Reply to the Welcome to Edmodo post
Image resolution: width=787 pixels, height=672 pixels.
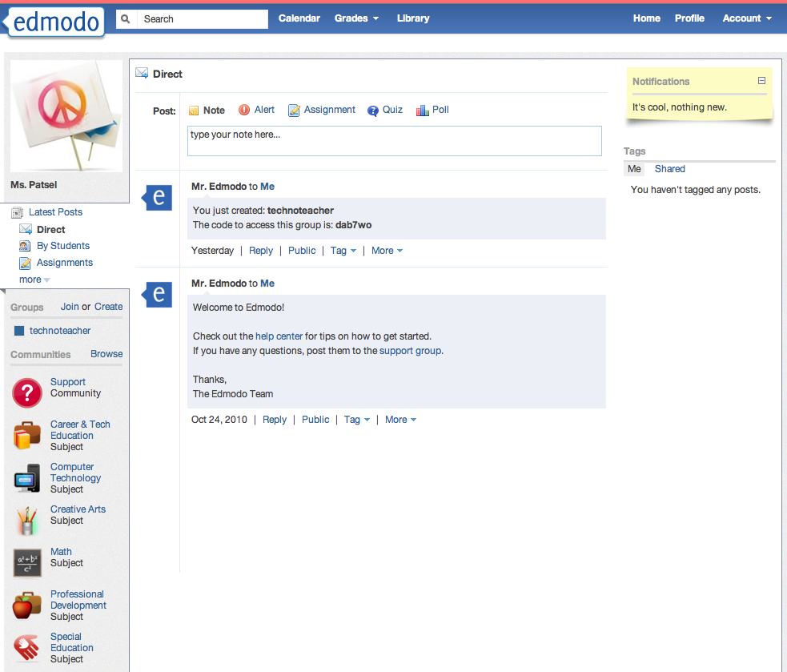275,420
